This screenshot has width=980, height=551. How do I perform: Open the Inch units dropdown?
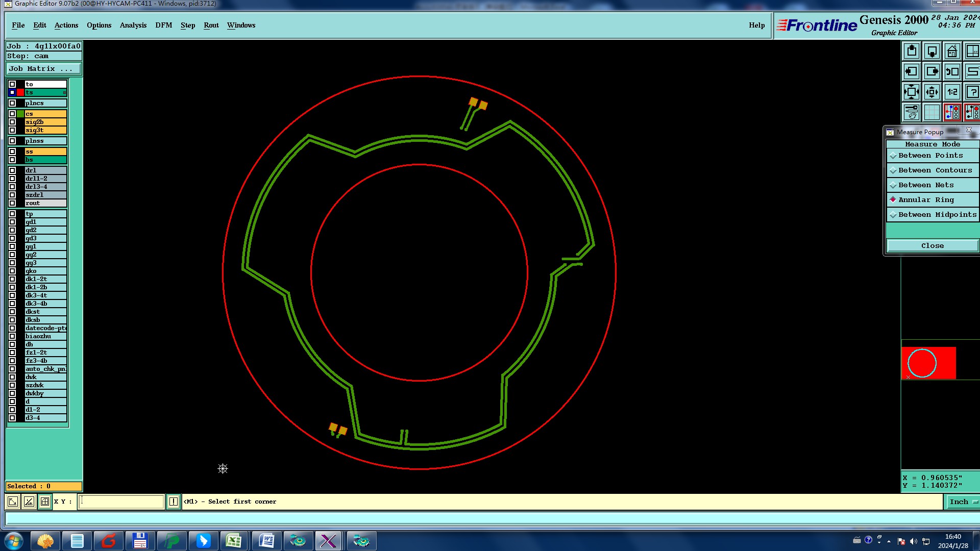(963, 502)
